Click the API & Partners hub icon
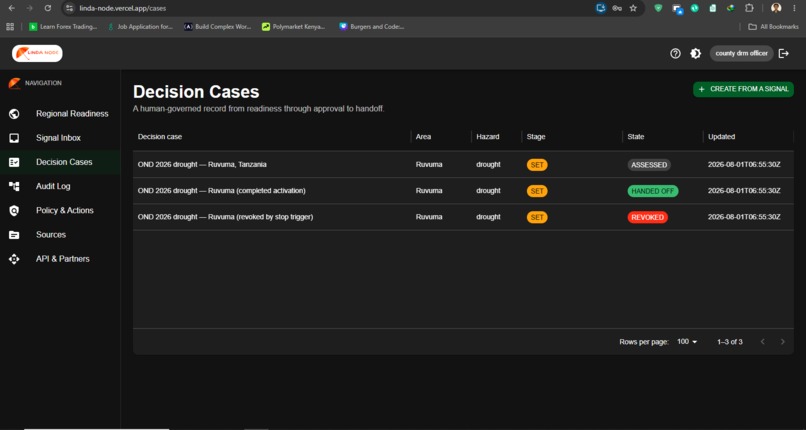The height and width of the screenshot is (430, 806). (14, 259)
